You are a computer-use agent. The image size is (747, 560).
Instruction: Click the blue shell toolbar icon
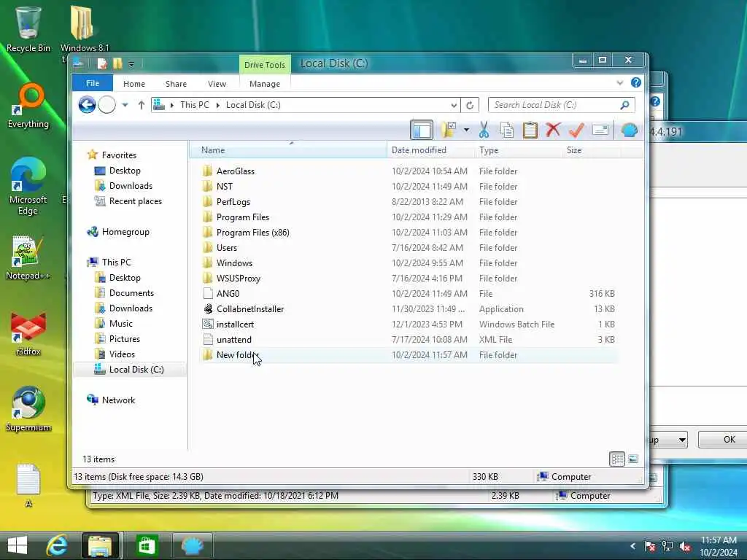[630, 130]
